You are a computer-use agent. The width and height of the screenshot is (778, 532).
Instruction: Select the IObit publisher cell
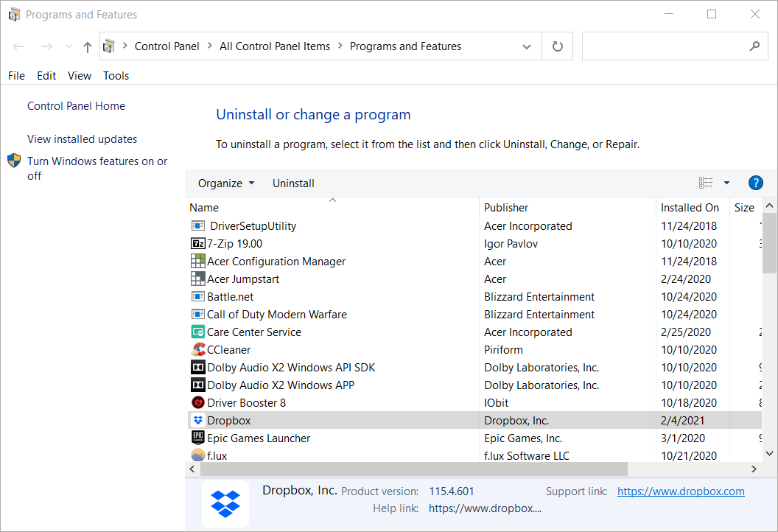click(x=496, y=403)
